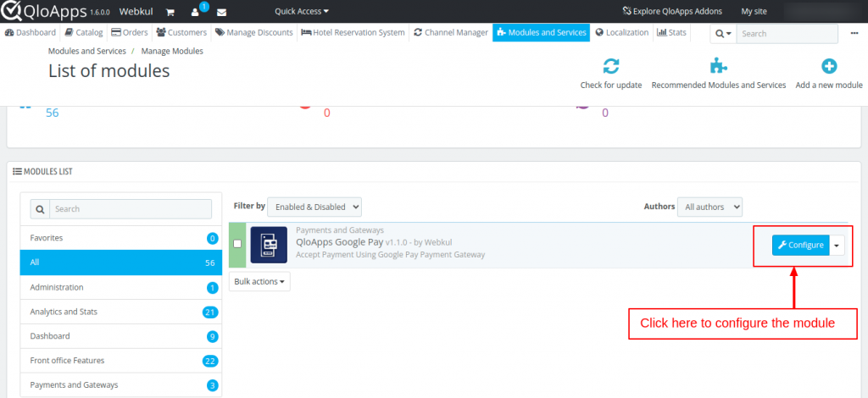The width and height of the screenshot is (868, 398).
Task: Open the Filter by Enabled & Disabled dropdown
Action: (x=314, y=207)
